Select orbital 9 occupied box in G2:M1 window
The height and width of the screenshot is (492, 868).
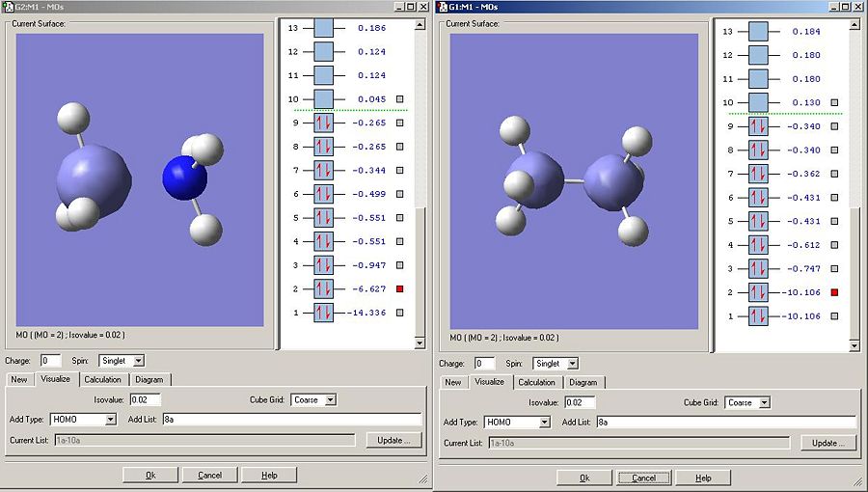[x=323, y=123]
